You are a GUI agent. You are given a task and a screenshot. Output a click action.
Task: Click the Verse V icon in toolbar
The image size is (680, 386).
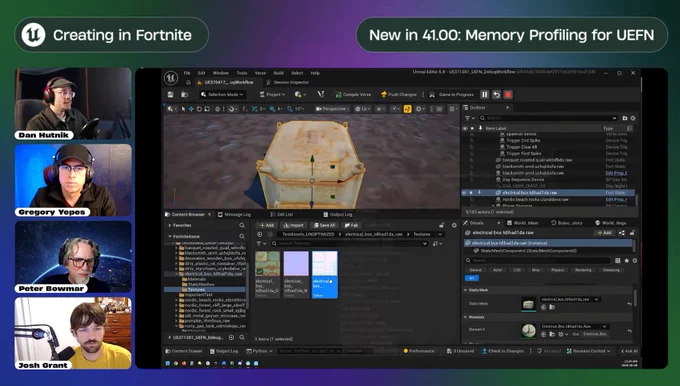click(x=321, y=94)
